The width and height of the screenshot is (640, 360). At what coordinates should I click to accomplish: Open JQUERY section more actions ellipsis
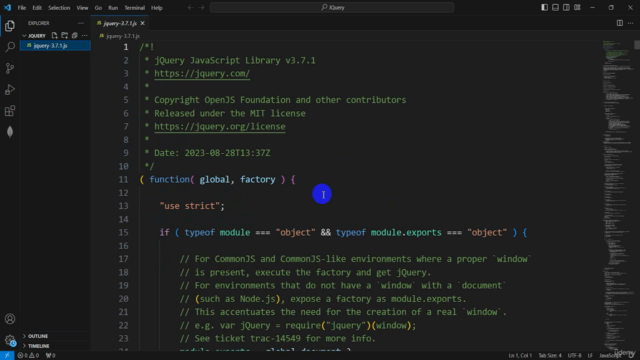84,36
